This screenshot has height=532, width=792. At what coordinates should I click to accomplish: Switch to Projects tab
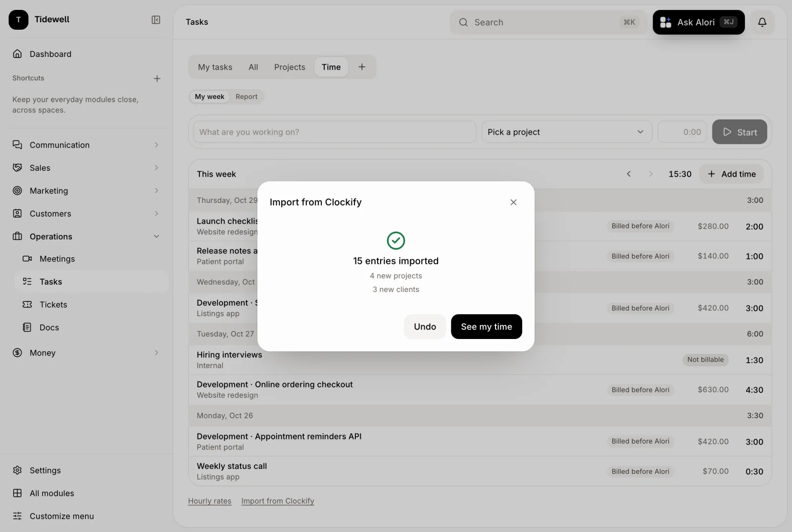(x=290, y=67)
